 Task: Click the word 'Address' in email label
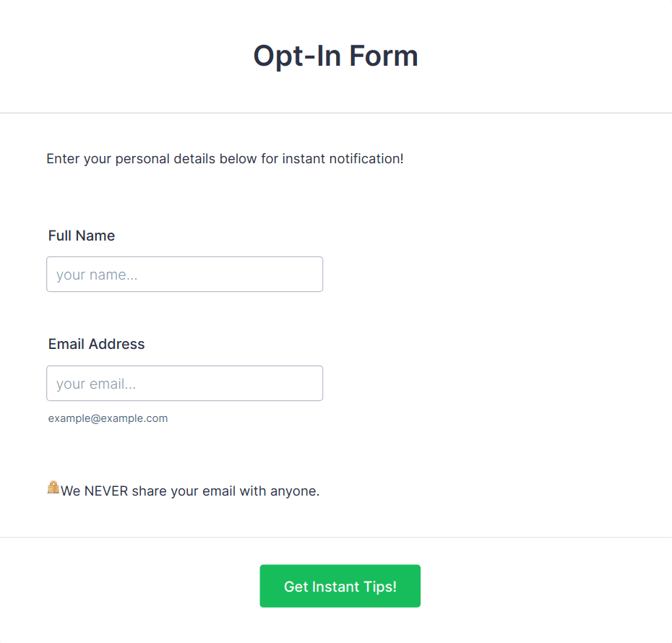117,344
